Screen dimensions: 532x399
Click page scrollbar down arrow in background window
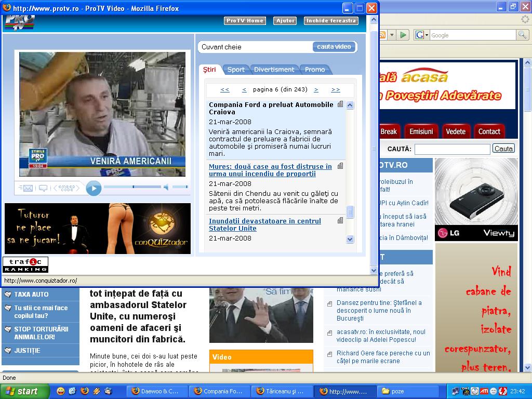[x=527, y=367]
